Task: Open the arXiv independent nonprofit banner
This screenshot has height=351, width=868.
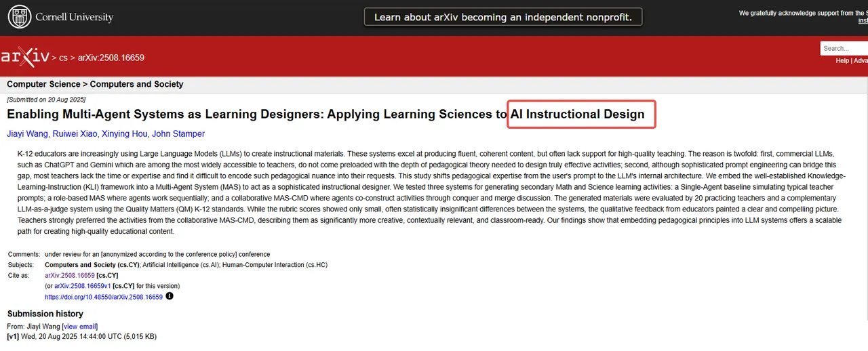Action: tap(502, 17)
